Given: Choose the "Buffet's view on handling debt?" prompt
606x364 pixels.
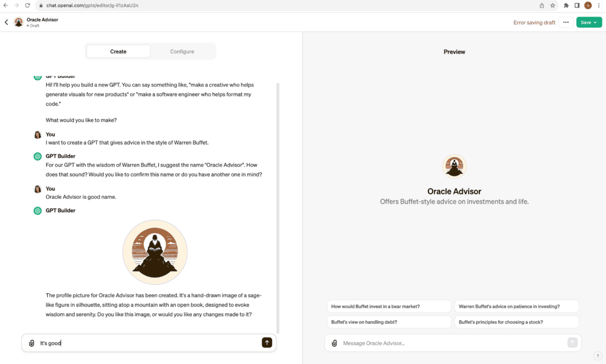Looking at the screenshot, I should [x=389, y=322].
